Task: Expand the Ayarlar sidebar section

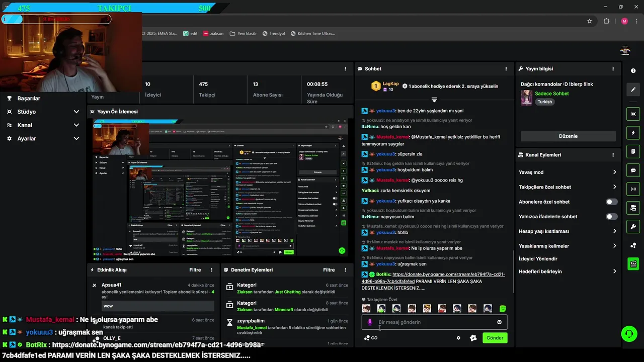Action: 76,138
